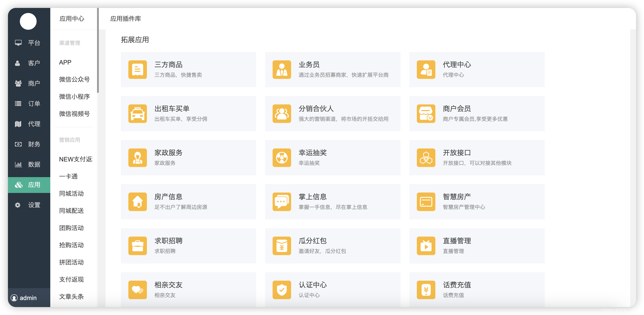Click the 家政服务 housekeeper icon
Image resolution: width=644 pixels, height=315 pixels.
[137, 157]
